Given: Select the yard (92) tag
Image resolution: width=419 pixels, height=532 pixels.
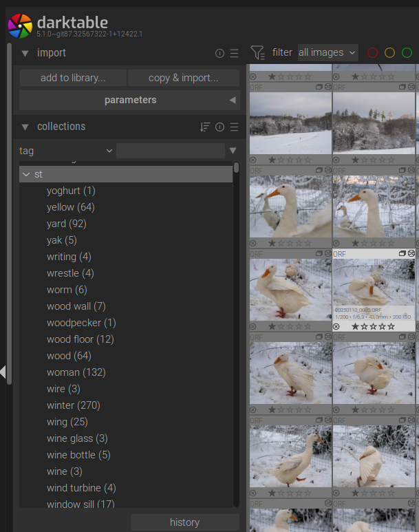Looking at the screenshot, I should [x=67, y=224].
